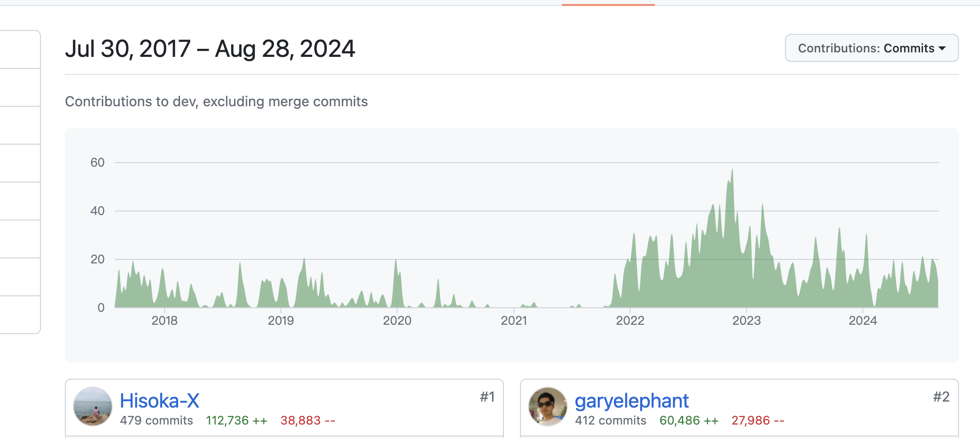Click garyelephant avatar image
Viewport: 980px width, 438px height.
click(548, 406)
